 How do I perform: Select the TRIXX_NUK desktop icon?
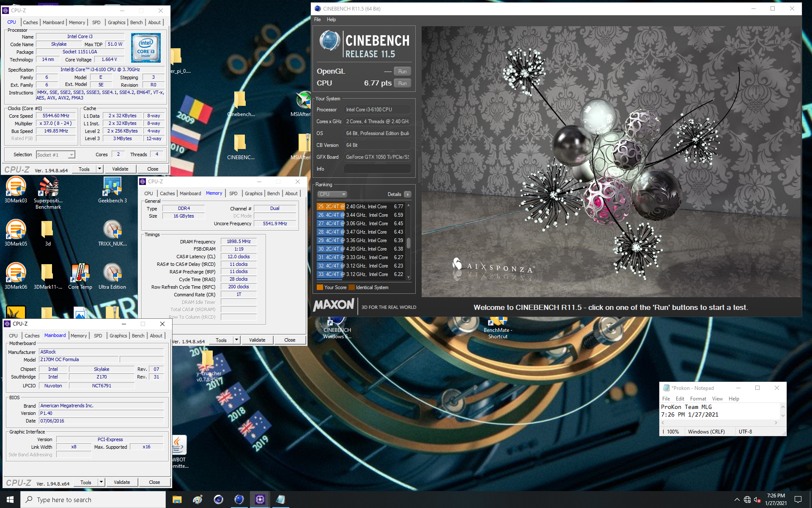coord(112,233)
